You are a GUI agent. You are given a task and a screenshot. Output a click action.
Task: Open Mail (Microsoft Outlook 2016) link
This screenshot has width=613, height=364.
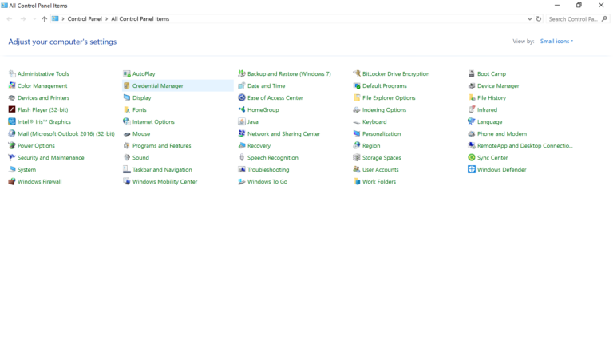click(x=66, y=134)
